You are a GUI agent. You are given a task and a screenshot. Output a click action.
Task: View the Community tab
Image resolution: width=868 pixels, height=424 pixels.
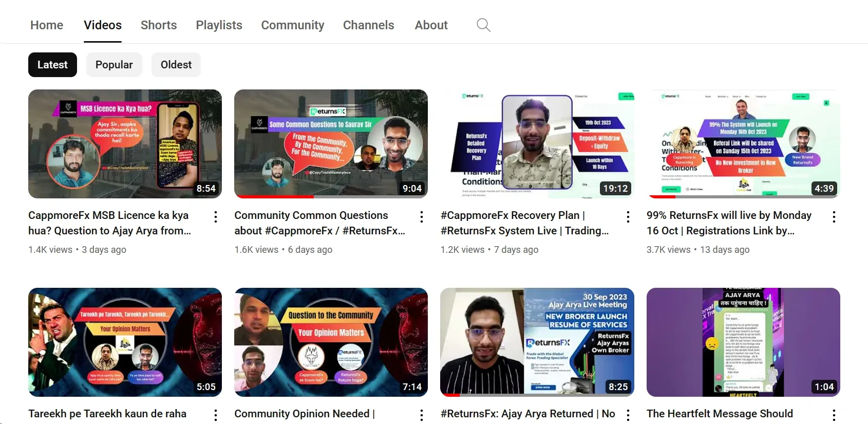coord(293,25)
